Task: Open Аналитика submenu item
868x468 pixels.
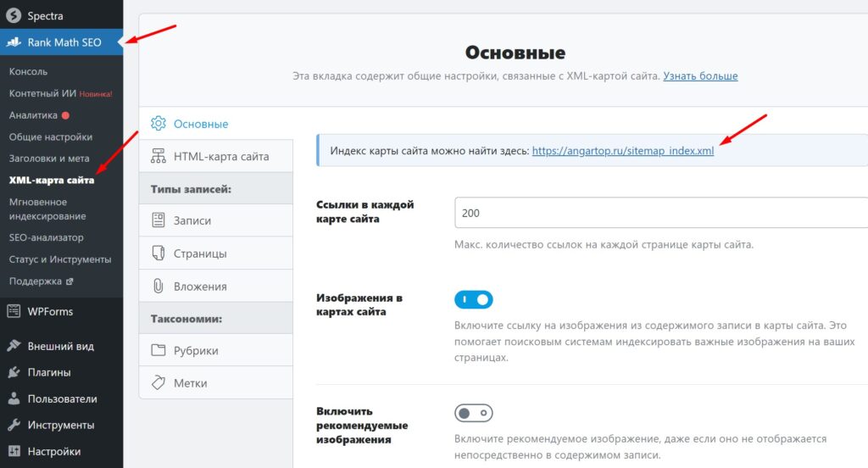Action: point(33,115)
